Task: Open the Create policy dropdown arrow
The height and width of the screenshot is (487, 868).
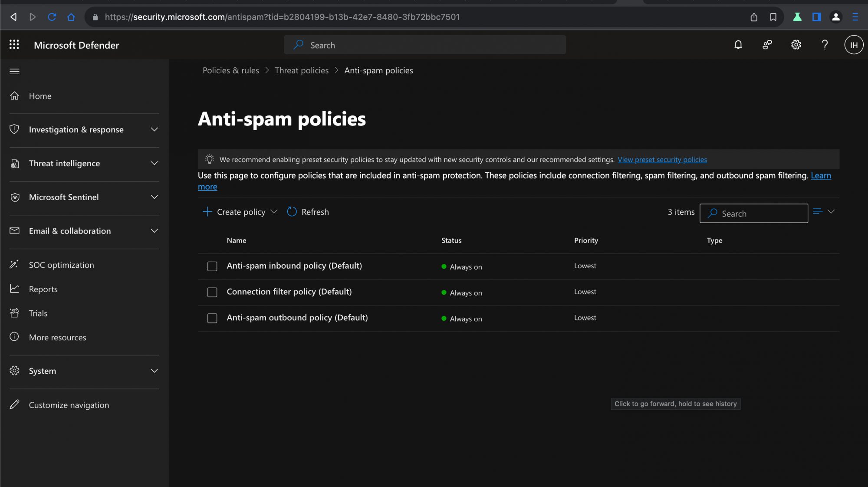Action: 273,212
